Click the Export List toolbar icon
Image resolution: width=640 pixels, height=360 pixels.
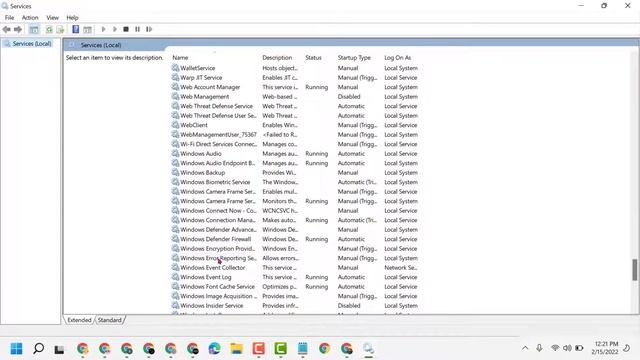point(60,29)
